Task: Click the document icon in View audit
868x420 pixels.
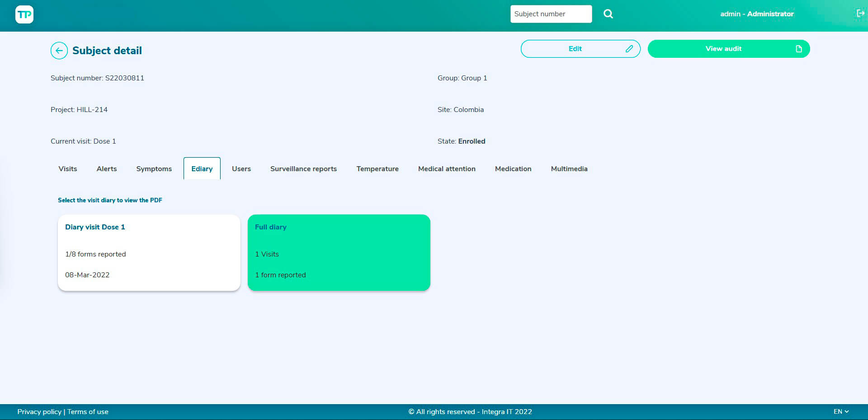Action: click(799, 49)
